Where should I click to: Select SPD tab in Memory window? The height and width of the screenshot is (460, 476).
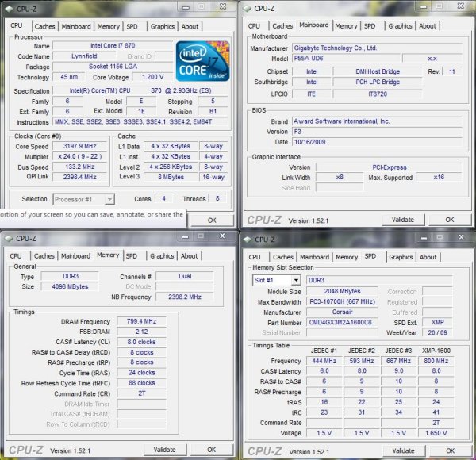132,256
